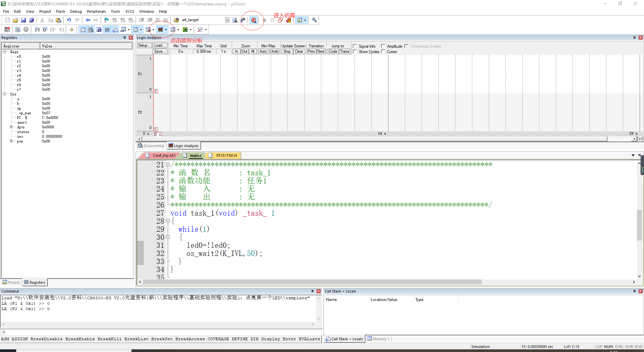Screen dimensions: 644x352
Task: Toggle the Command Window icon
Action: [83, 30]
